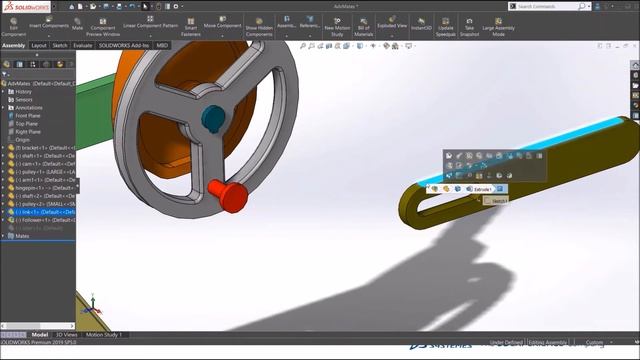Click the Home icon in quick toolbar
640x360 pixels.
point(71,6)
